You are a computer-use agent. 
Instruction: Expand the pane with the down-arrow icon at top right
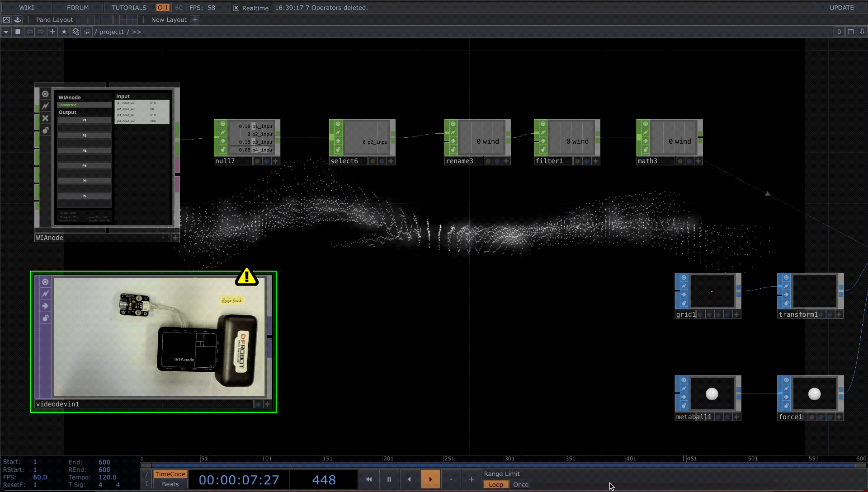coord(862,32)
